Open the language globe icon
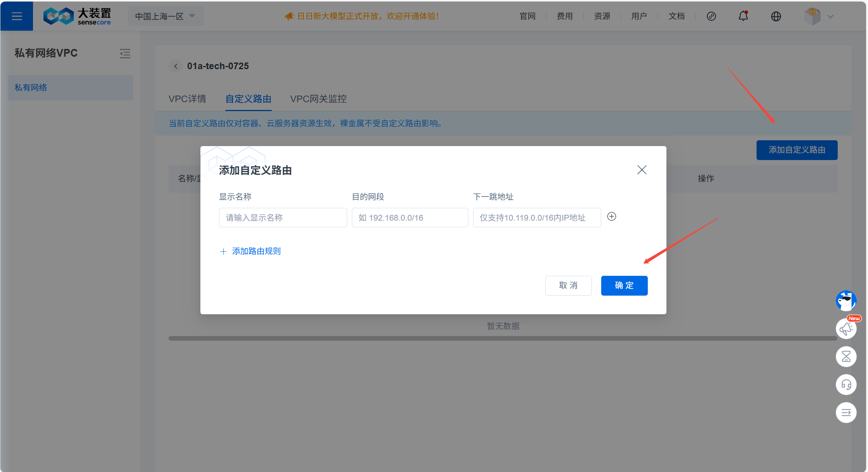 [x=776, y=16]
